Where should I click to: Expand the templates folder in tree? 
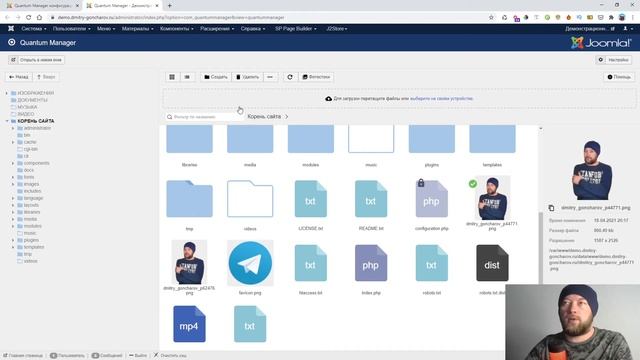click(13, 247)
